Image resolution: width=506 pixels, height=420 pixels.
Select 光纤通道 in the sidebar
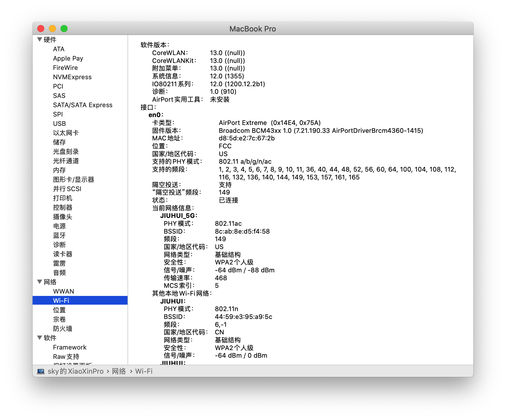tap(66, 161)
